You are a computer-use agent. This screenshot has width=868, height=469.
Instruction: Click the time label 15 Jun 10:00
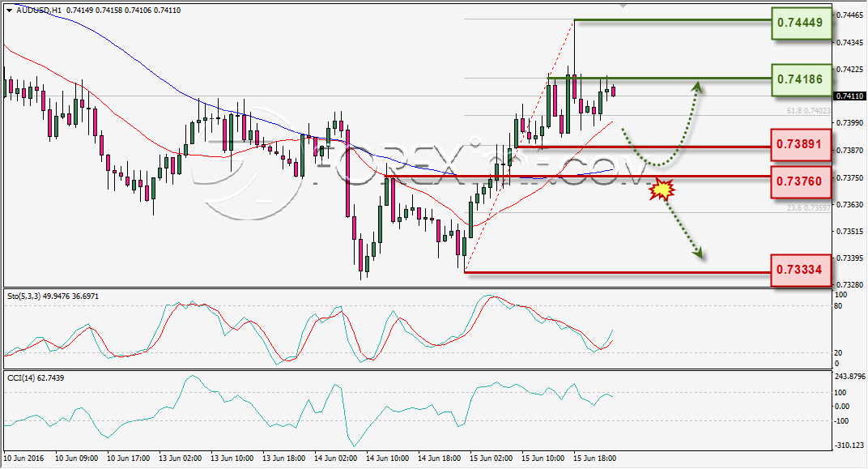tap(543, 458)
